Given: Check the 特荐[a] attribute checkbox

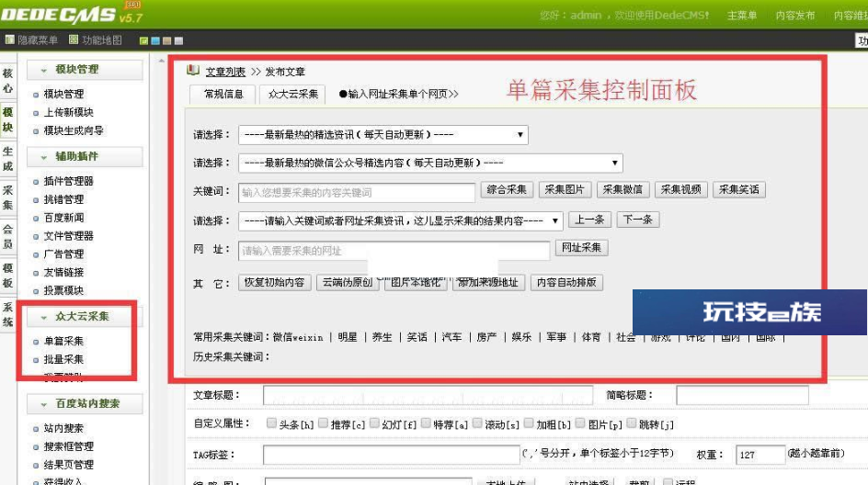Looking at the screenshot, I should click(x=426, y=423).
